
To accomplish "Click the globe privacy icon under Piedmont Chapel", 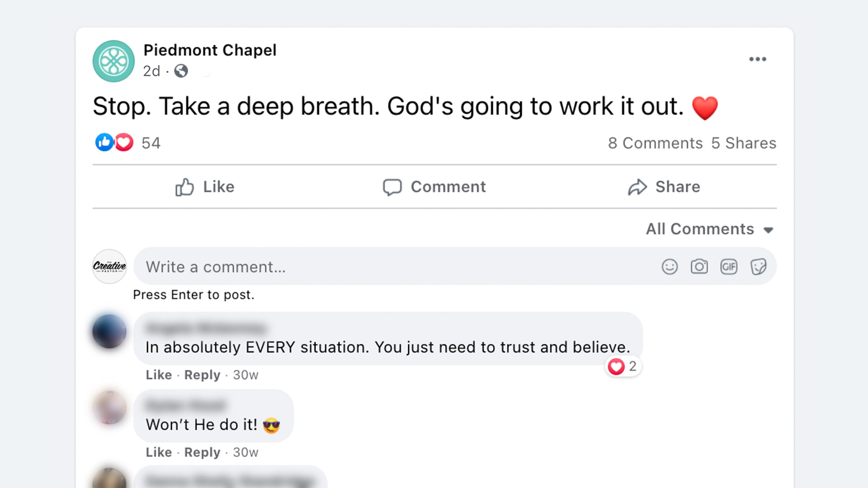I will coord(180,71).
